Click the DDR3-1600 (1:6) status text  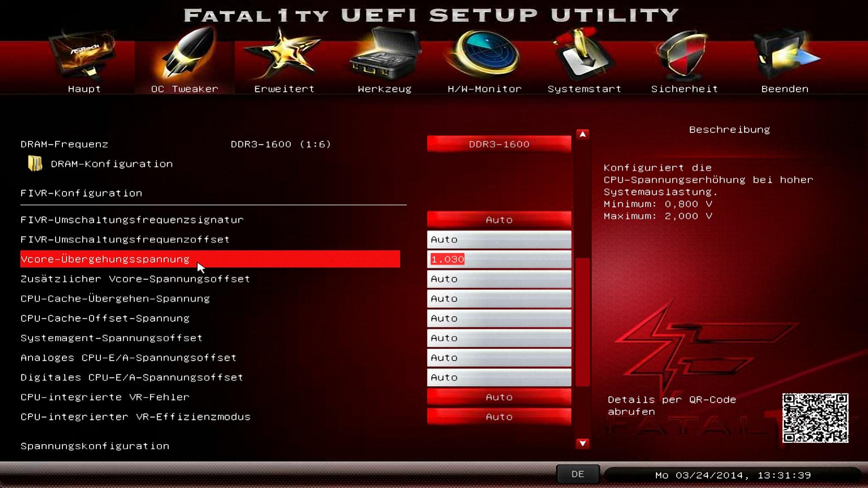(x=281, y=144)
